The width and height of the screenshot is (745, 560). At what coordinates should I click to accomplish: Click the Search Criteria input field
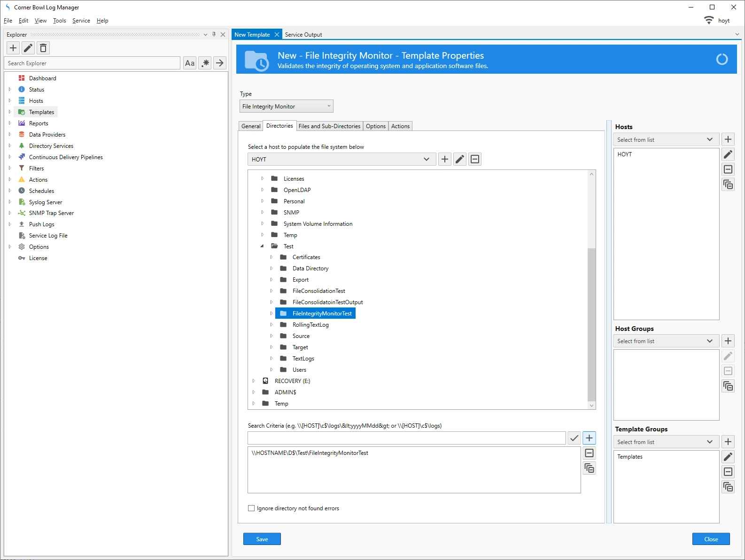click(x=406, y=438)
